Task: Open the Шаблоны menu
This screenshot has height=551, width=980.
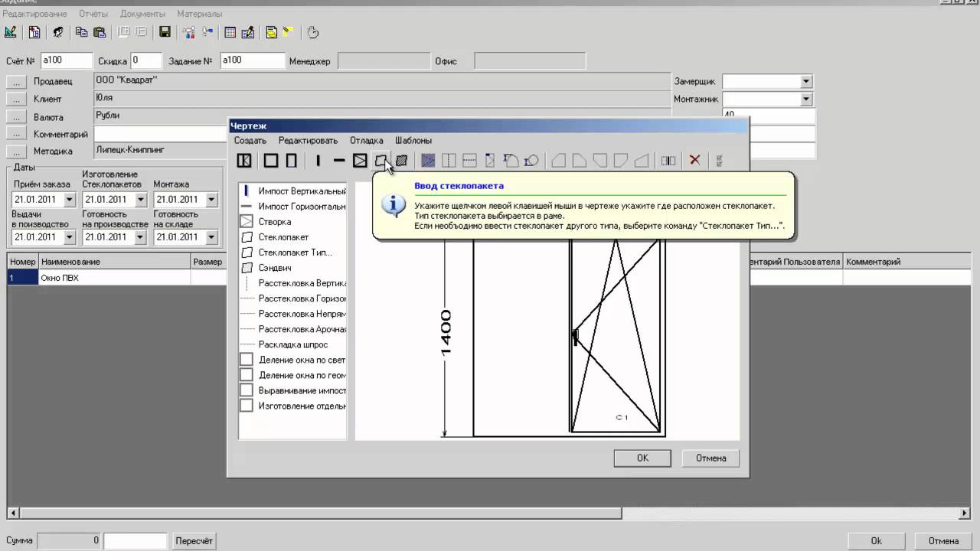Action: (x=413, y=141)
